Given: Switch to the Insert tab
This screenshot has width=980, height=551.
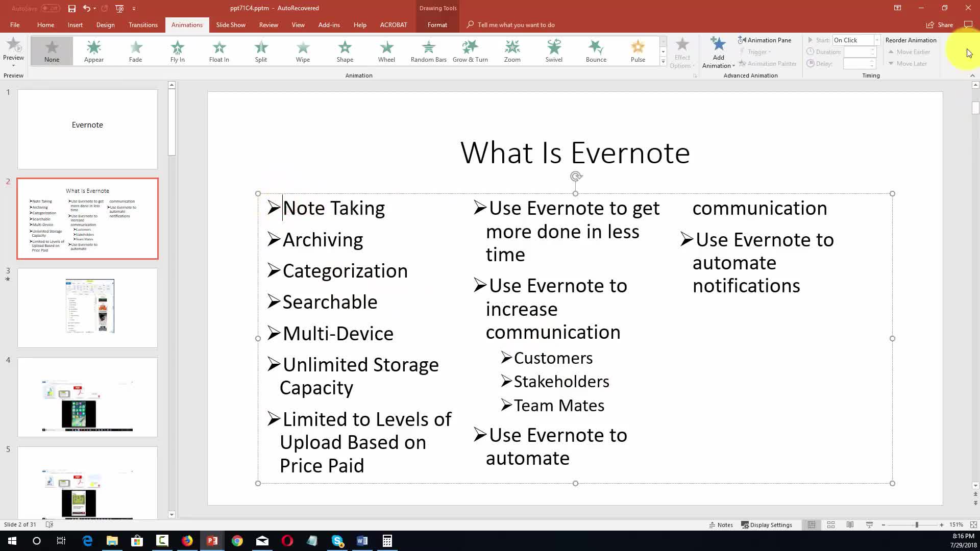Looking at the screenshot, I should point(75,24).
